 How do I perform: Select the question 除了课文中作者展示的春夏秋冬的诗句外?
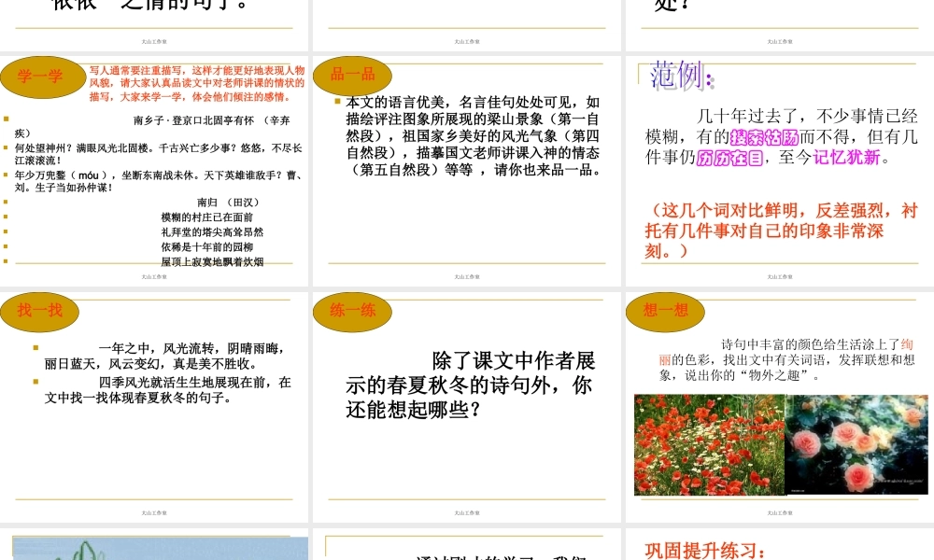(471, 385)
